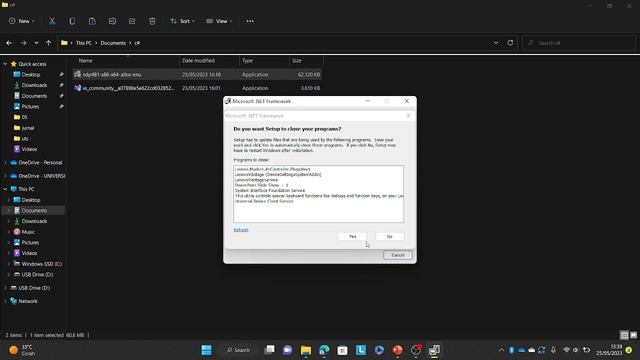640x360 pixels.
Task: Collapse the Quick access tree node
Action: [5, 64]
